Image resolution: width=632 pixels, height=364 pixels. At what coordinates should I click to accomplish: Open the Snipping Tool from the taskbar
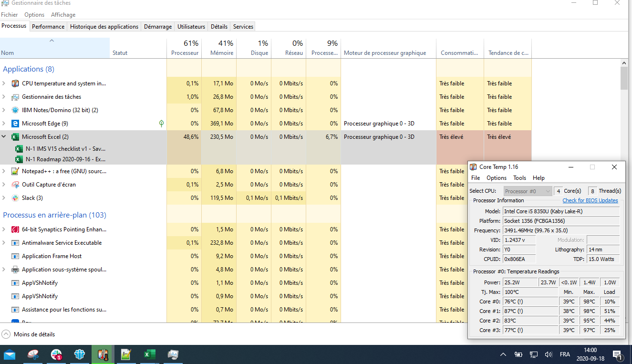[33, 354]
